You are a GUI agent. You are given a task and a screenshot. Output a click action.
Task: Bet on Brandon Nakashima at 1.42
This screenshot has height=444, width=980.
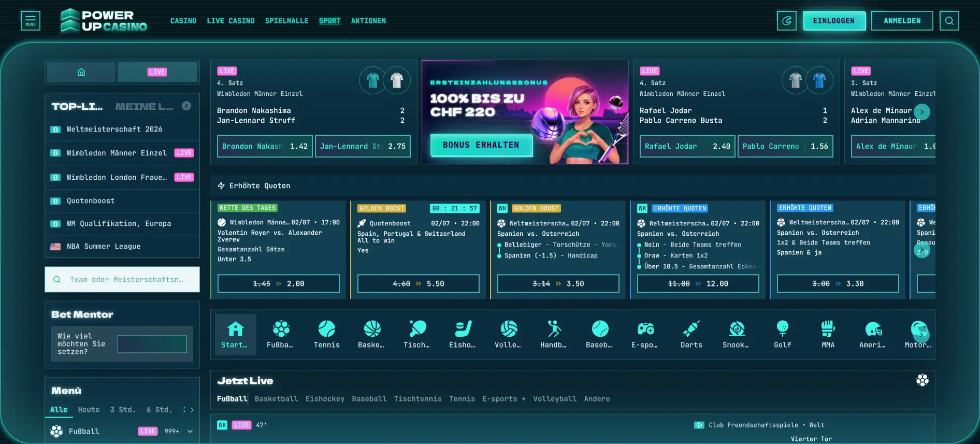pyautogui.click(x=265, y=146)
